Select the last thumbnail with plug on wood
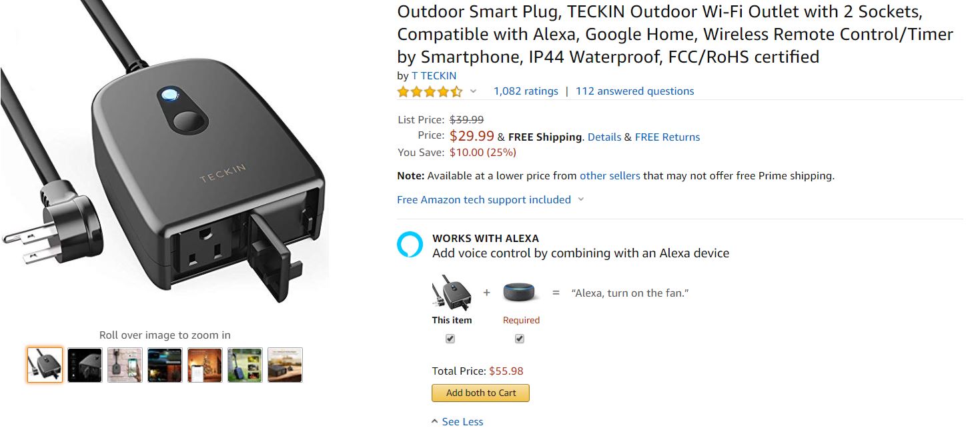 click(285, 365)
